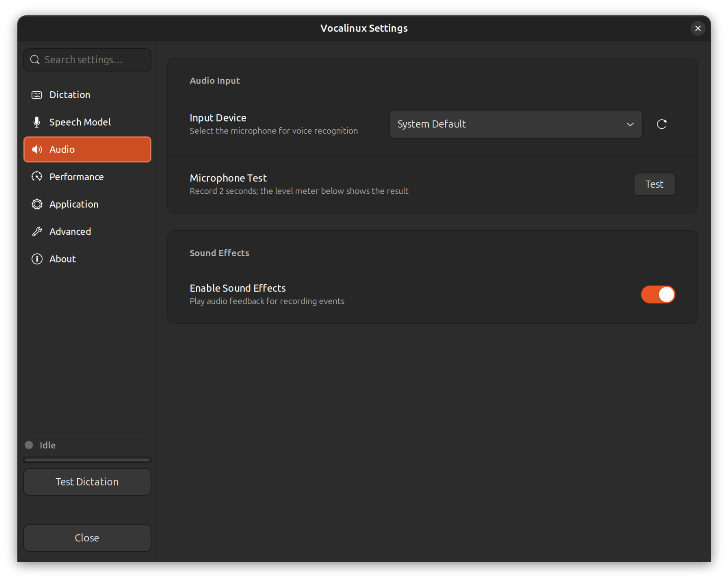Click the Test Dictation button

(x=87, y=482)
